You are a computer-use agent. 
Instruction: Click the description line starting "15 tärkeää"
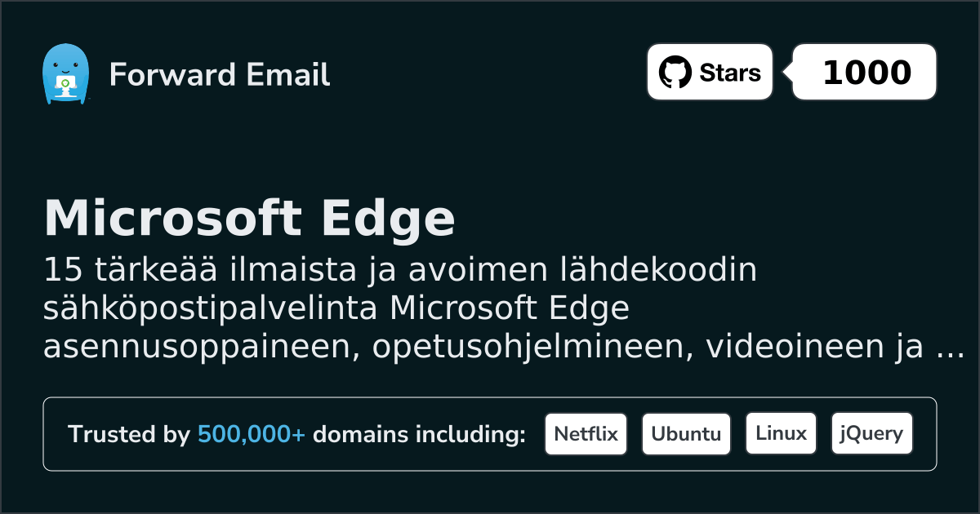[400, 271]
